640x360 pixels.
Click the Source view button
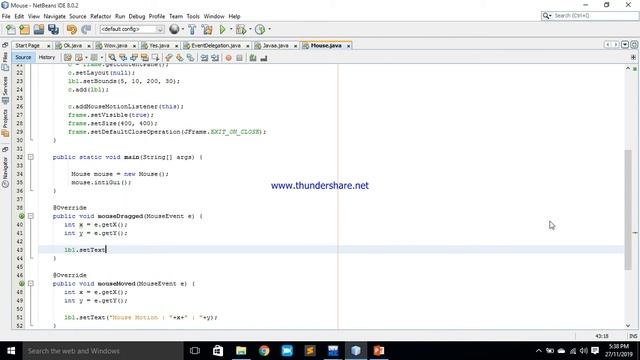tap(23, 58)
